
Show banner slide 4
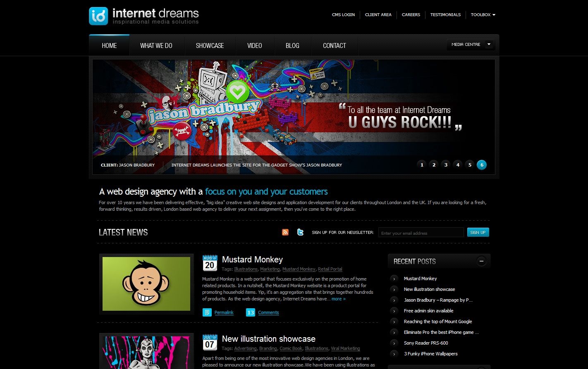458,165
